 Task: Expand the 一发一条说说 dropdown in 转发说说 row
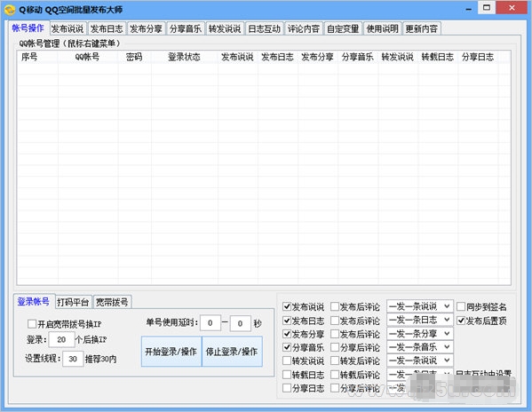point(420,360)
